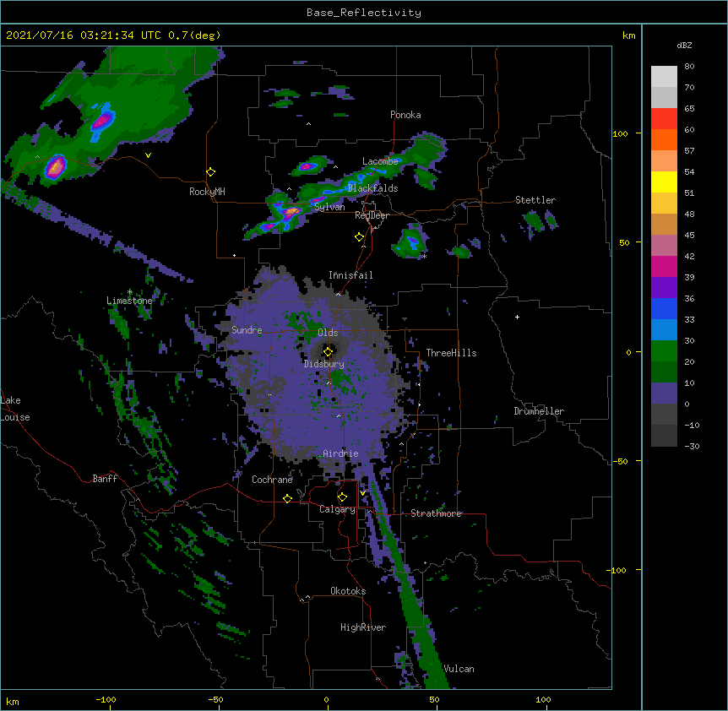The width and height of the screenshot is (728, 711).
Task: Select the red 60-65 dBZ legend swatch
Action: coord(664,119)
